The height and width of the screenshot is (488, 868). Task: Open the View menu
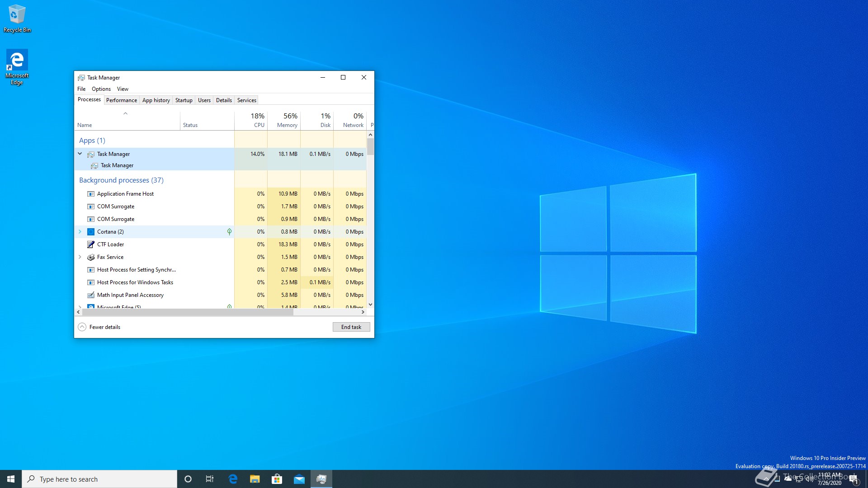click(x=123, y=89)
